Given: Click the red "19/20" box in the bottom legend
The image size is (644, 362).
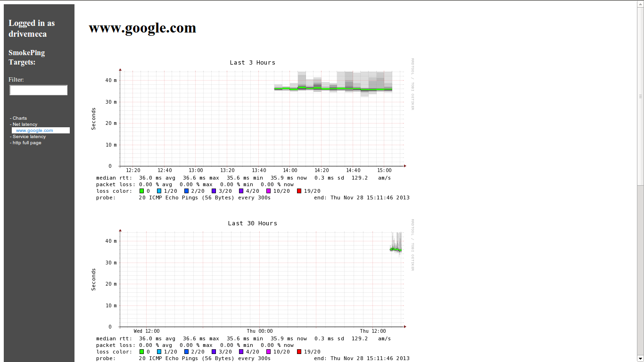Looking at the screenshot, I should click(299, 352).
